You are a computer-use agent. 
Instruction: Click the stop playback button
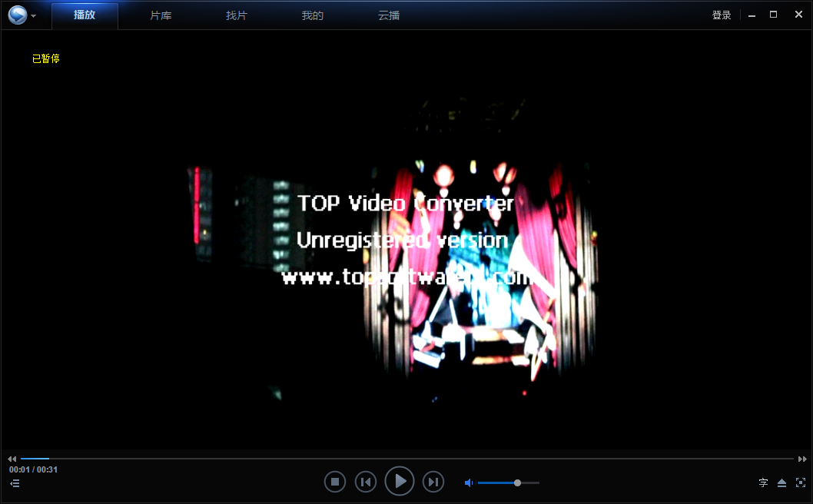(x=335, y=482)
